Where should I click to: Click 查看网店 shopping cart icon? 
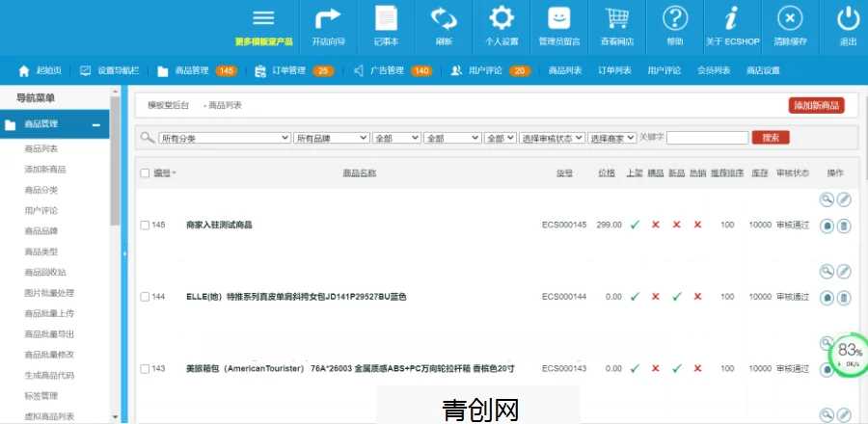point(617,18)
